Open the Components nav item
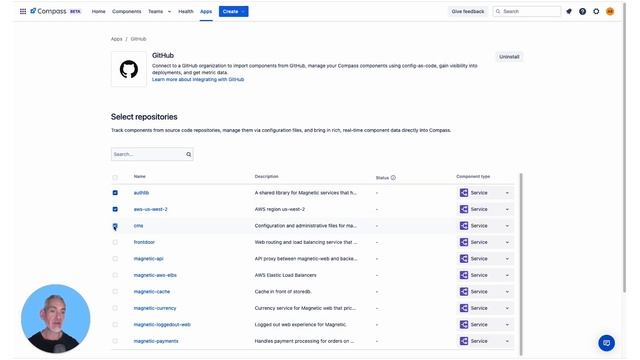Viewport: 640px width, 360px height. coord(127,11)
